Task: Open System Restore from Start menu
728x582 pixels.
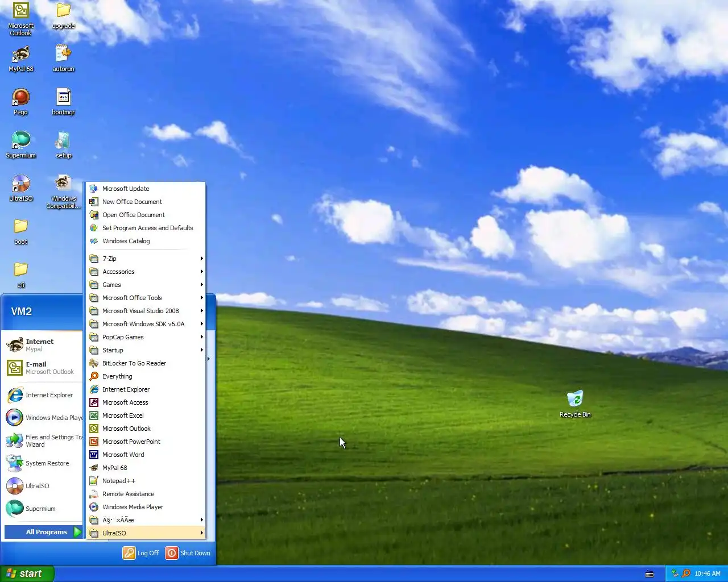Action: [x=43, y=463]
